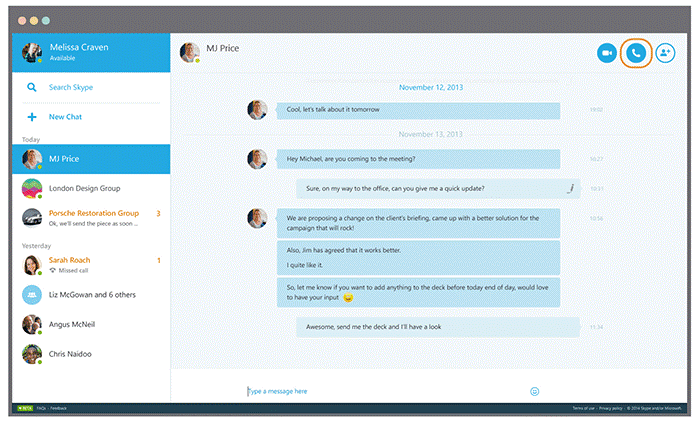Select the London Design Group conversation
Image resolution: width=700 pixels, height=423 pixels.
point(91,188)
